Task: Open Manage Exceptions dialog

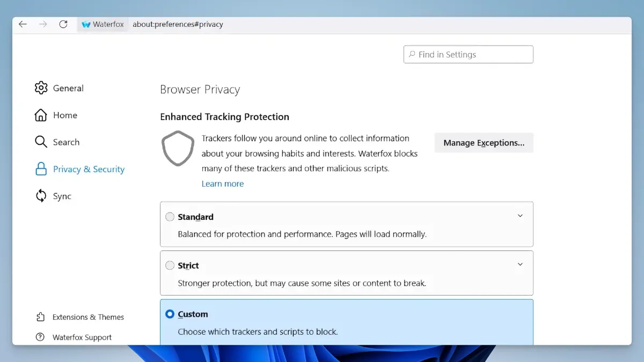Action: 484,143
